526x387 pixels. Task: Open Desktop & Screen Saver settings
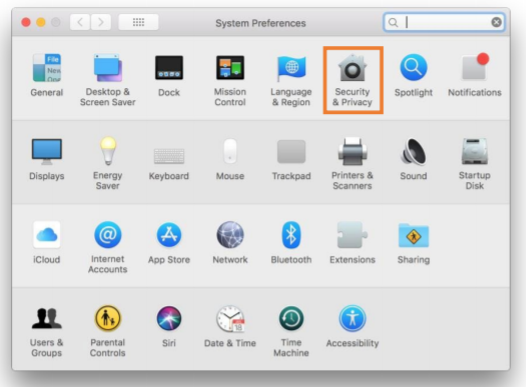[x=108, y=80]
